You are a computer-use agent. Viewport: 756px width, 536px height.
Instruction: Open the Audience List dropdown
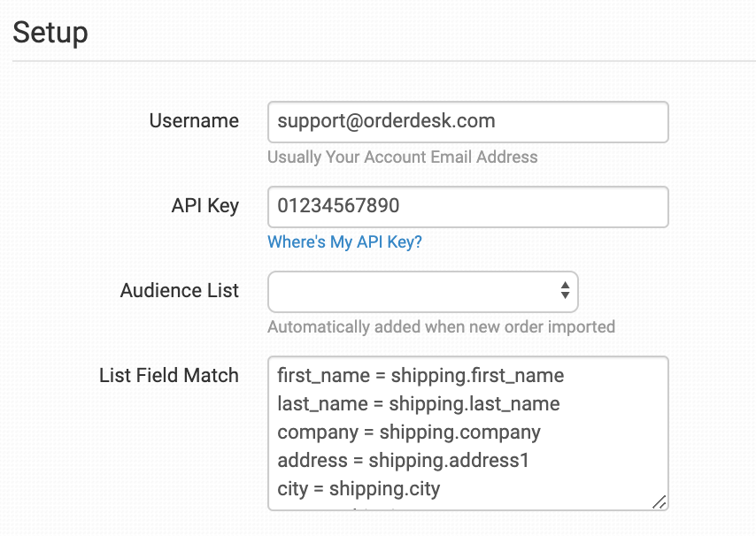(422, 291)
